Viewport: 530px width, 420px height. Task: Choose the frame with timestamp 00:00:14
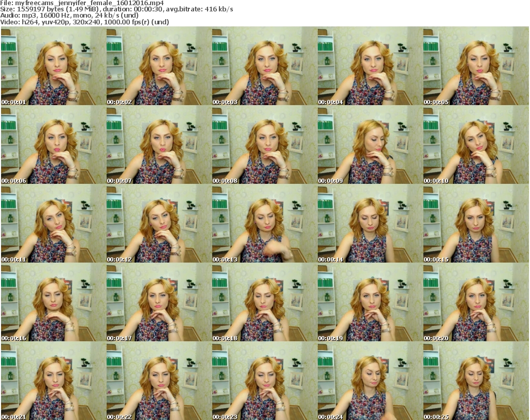coord(370,224)
